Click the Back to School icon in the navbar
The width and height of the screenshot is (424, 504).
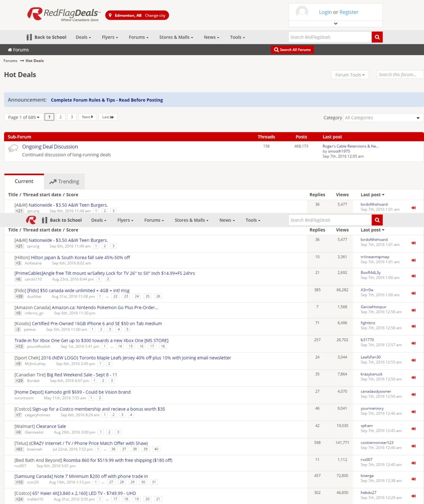[29, 37]
